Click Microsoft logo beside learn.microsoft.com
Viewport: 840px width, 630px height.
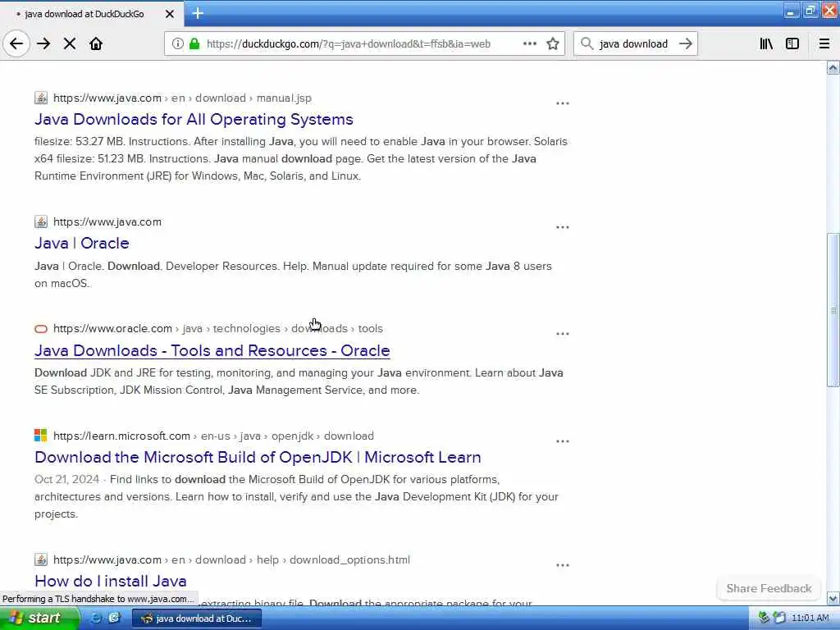click(x=41, y=435)
